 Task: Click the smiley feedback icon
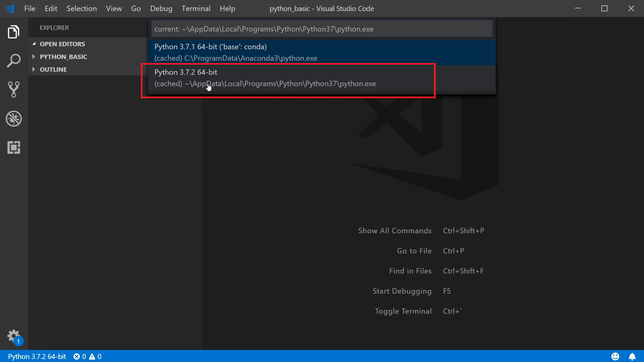[x=615, y=356]
